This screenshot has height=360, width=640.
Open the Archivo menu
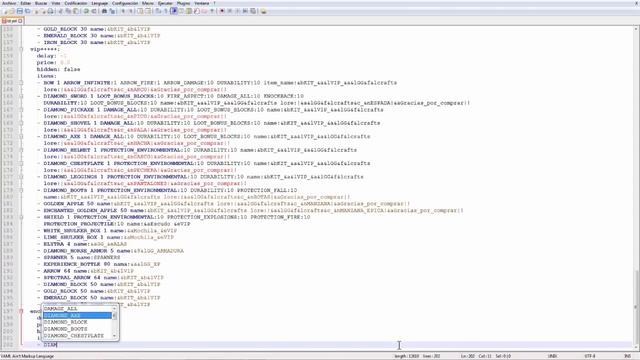point(9,3)
